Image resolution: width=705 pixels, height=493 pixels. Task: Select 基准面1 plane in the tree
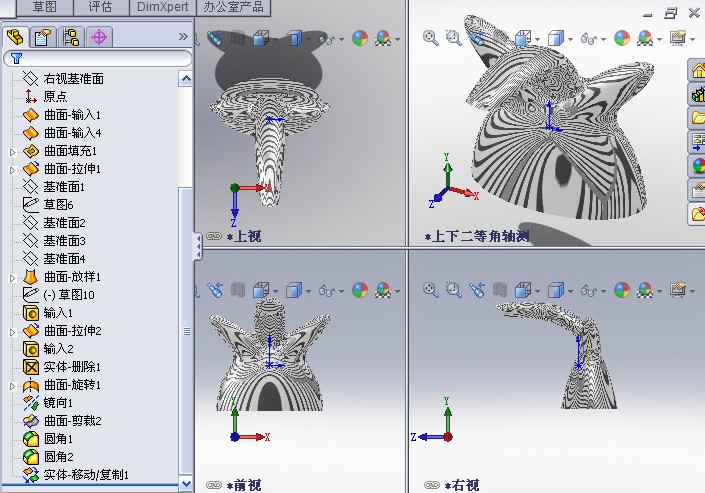coord(64,187)
